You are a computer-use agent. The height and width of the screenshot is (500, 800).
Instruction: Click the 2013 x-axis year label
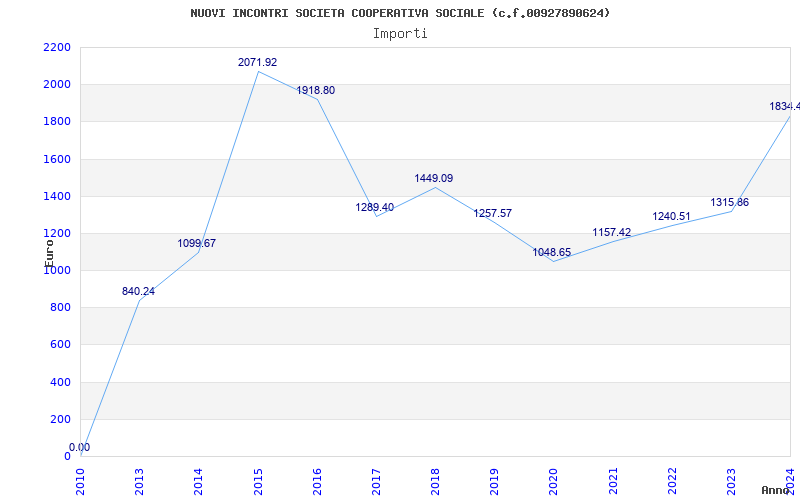pyautogui.click(x=139, y=481)
